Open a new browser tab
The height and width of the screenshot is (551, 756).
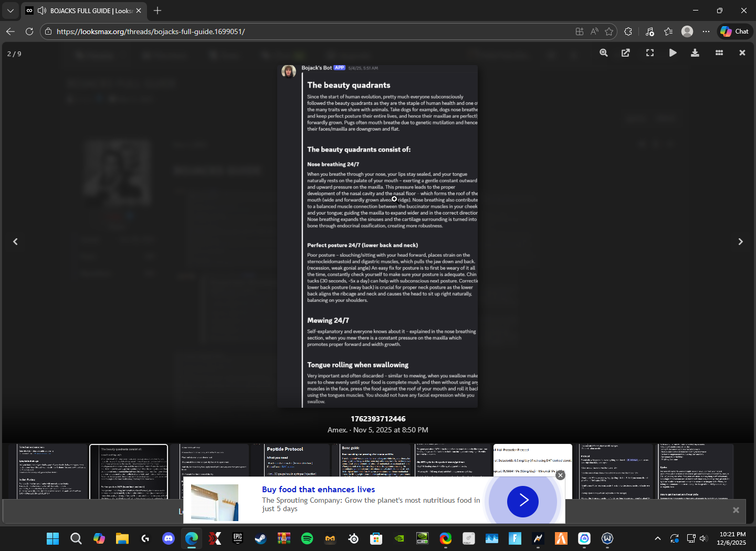point(157,10)
